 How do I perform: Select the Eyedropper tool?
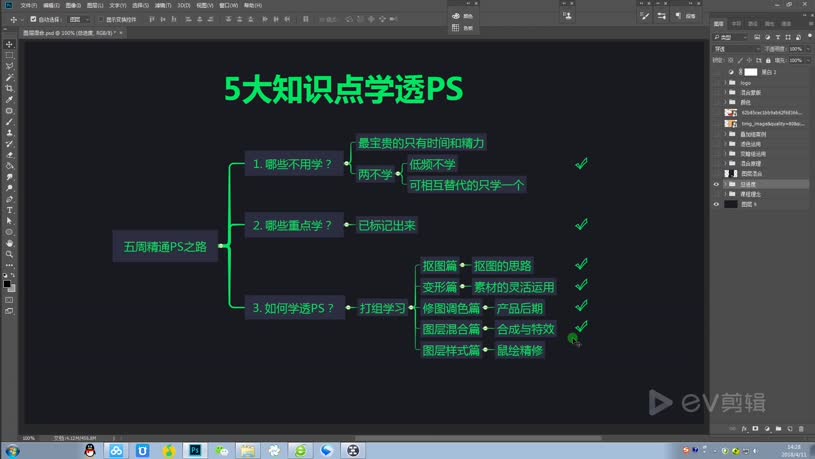point(9,99)
